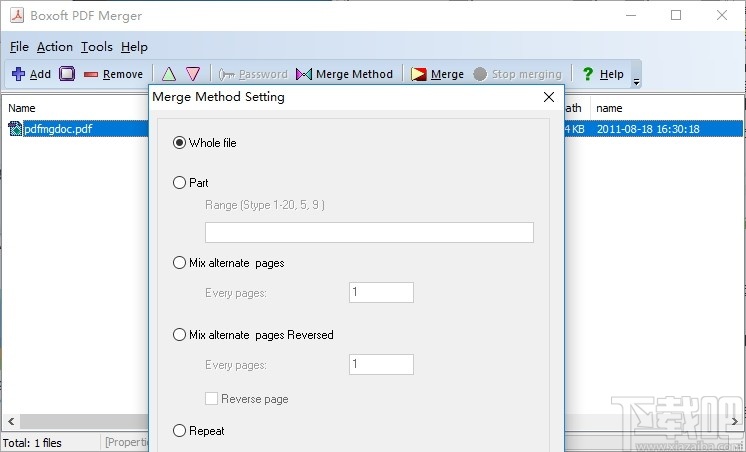Click the Remove button label
The image size is (746, 452).
click(x=123, y=74)
